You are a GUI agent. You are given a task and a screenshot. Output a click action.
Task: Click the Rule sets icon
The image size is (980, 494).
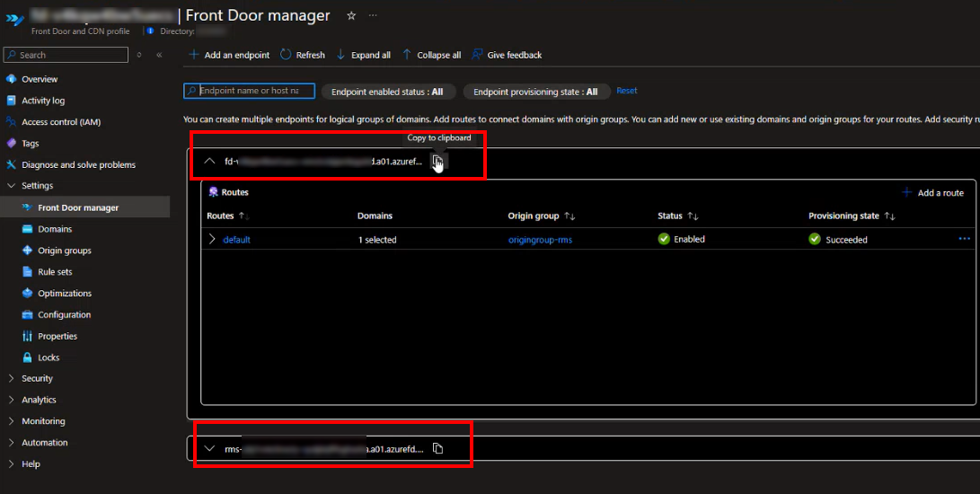27,272
